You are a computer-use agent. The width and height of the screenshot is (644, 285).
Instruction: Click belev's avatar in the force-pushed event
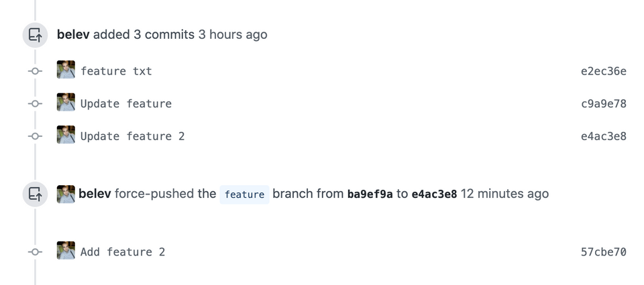(x=66, y=194)
